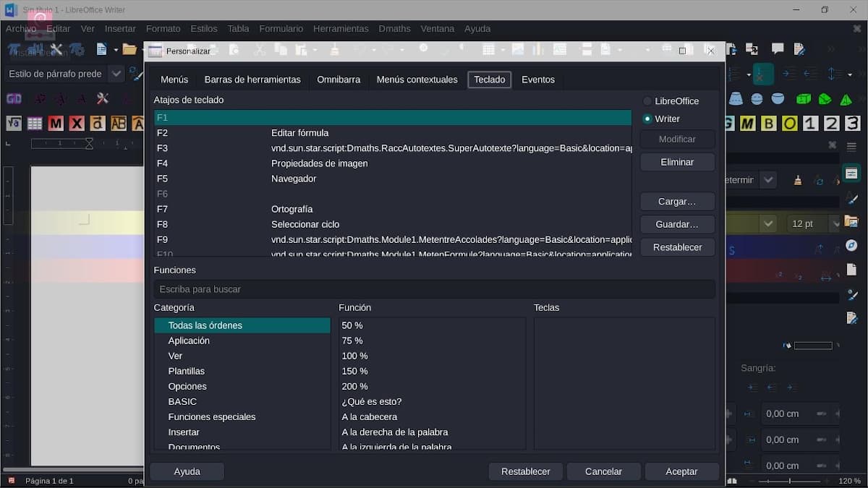Viewport: 868px width, 488px height.
Task: Select the ¿Qué es esto? function
Action: pos(432,402)
